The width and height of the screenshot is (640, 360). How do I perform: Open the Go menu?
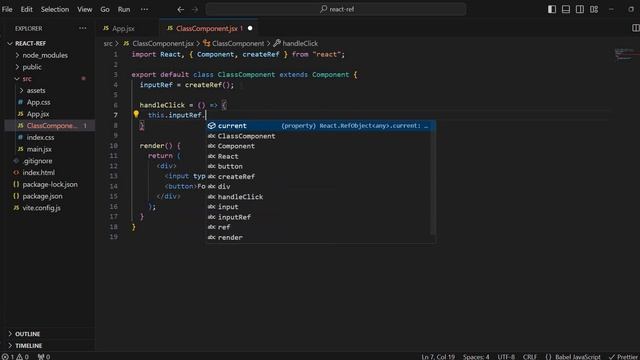(105, 9)
